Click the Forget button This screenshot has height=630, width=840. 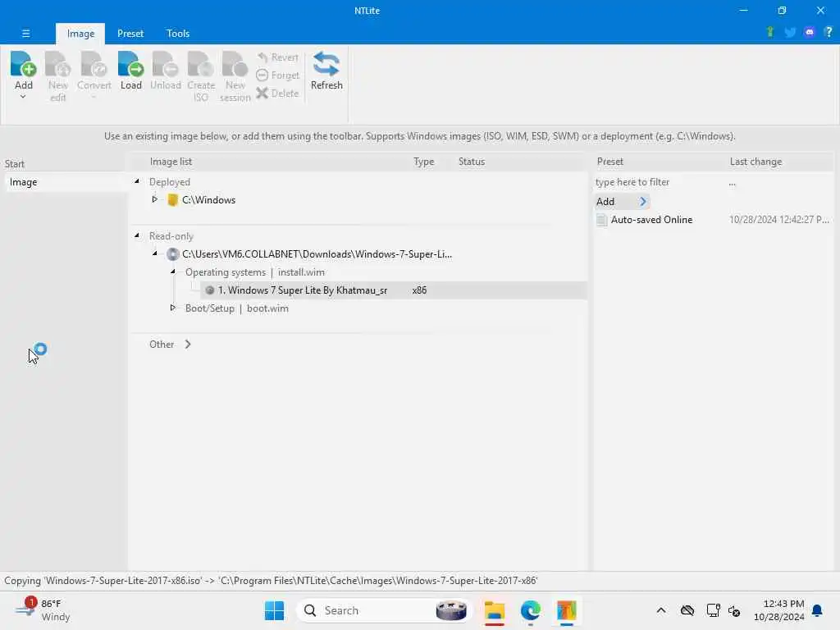(x=277, y=75)
